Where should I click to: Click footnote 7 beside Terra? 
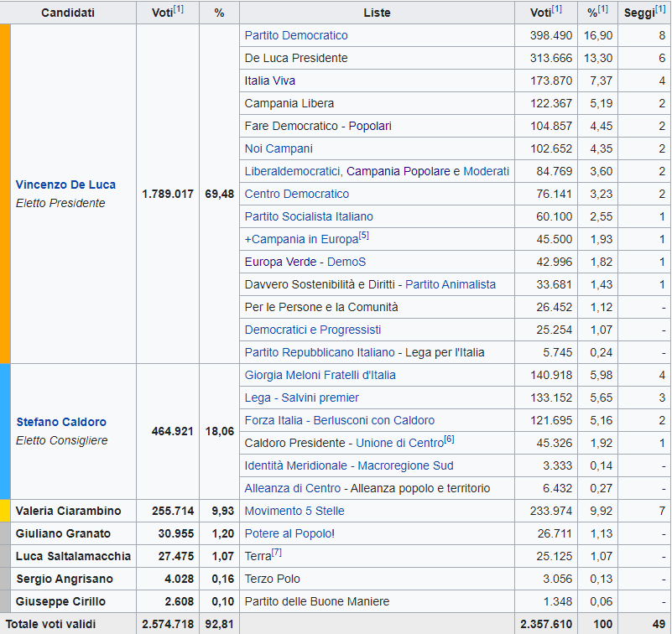coord(277,553)
